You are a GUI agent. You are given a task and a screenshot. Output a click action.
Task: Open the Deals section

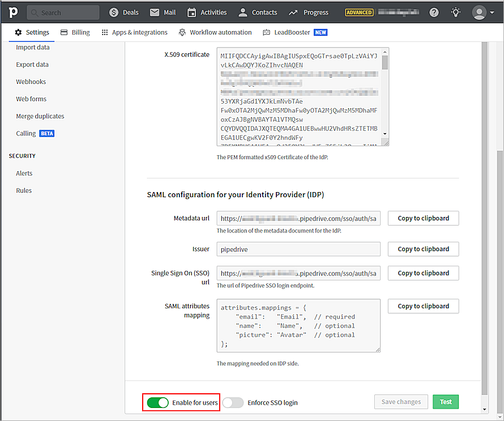click(x=123, y=12)
